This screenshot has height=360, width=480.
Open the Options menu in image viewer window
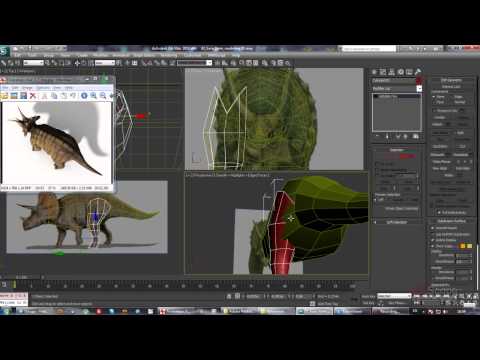click(x=43, y=88)
